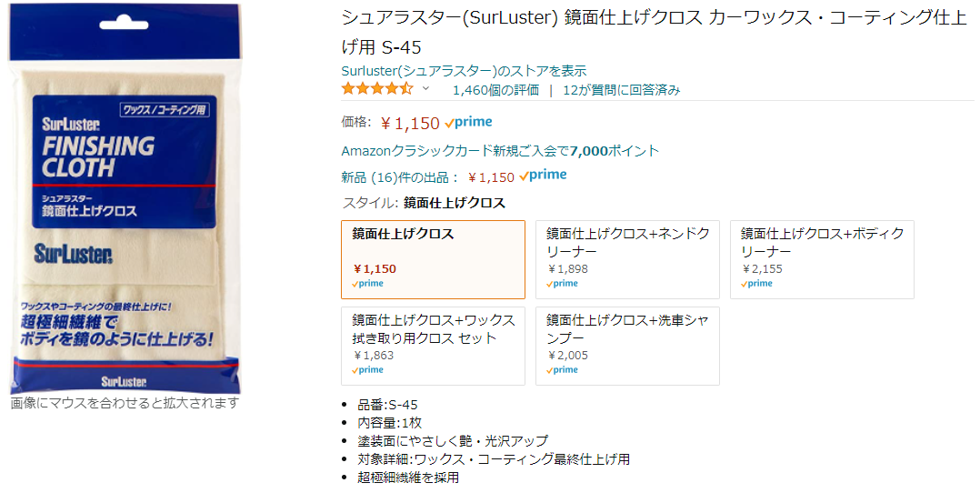This screenshot has height=493, width=980.
Task: Select 鏡面仕上げクロス style option
Action: (433, 259)
